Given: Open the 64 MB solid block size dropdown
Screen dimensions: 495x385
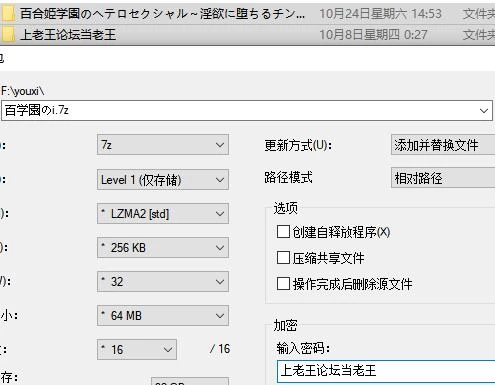Looking at the screenshot, I should (163, 315).
